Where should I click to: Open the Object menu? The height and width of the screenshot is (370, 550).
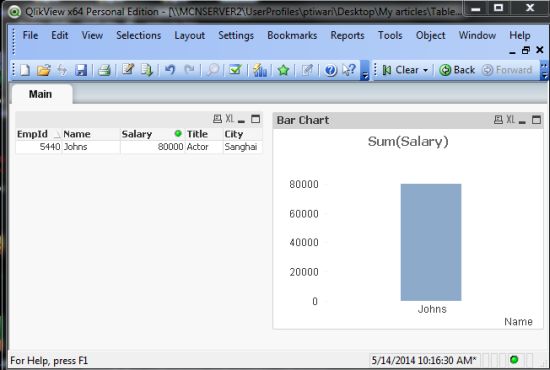pos(430,35)
